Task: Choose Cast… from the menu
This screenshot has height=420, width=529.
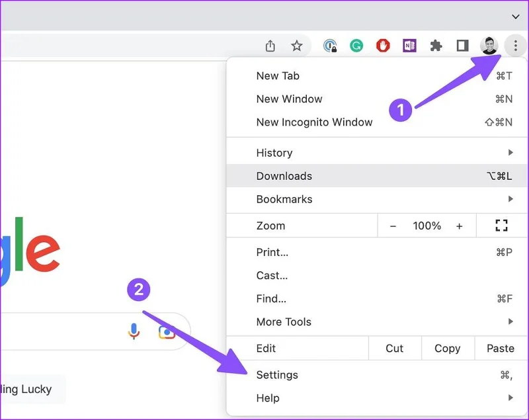Action: [x=377, y=275]
